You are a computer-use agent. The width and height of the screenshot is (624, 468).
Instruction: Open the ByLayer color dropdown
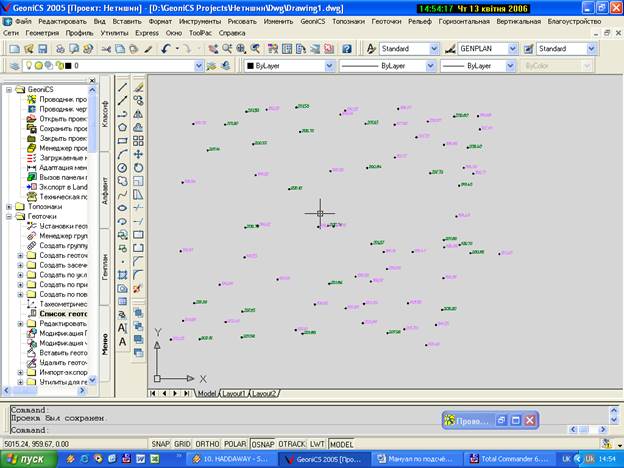329,66
